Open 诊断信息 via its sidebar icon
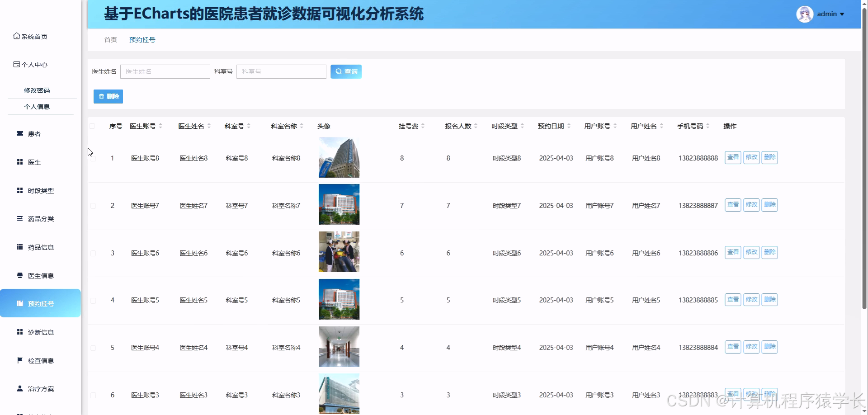 19,331
